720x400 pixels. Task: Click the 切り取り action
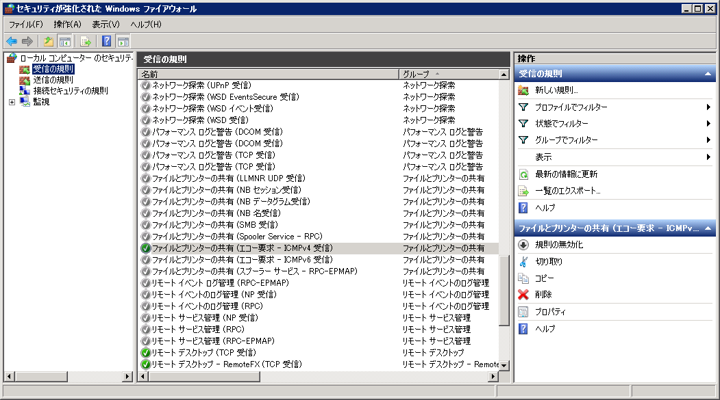pos(549,262)
